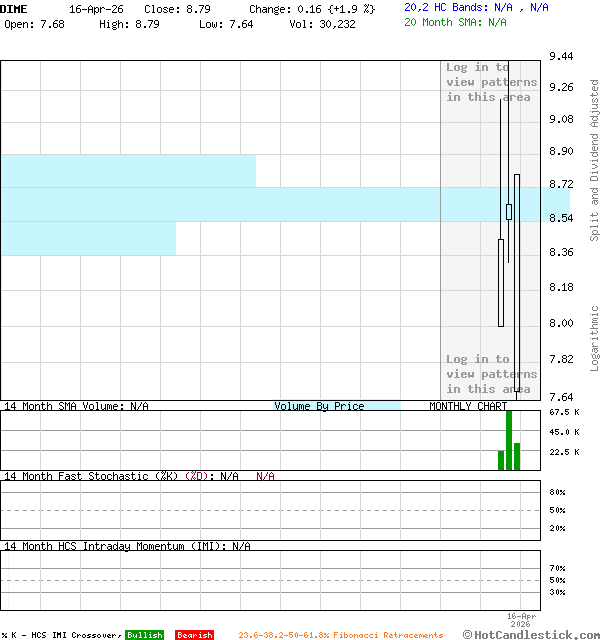Screen dimensions: 600x640
Task: Click the 20 Month SMA label
Action: pos(455,21)
